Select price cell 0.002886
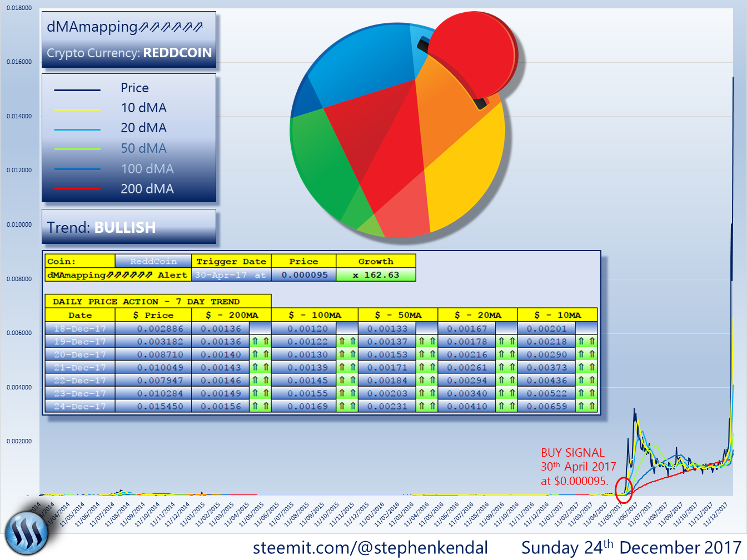 153,328
